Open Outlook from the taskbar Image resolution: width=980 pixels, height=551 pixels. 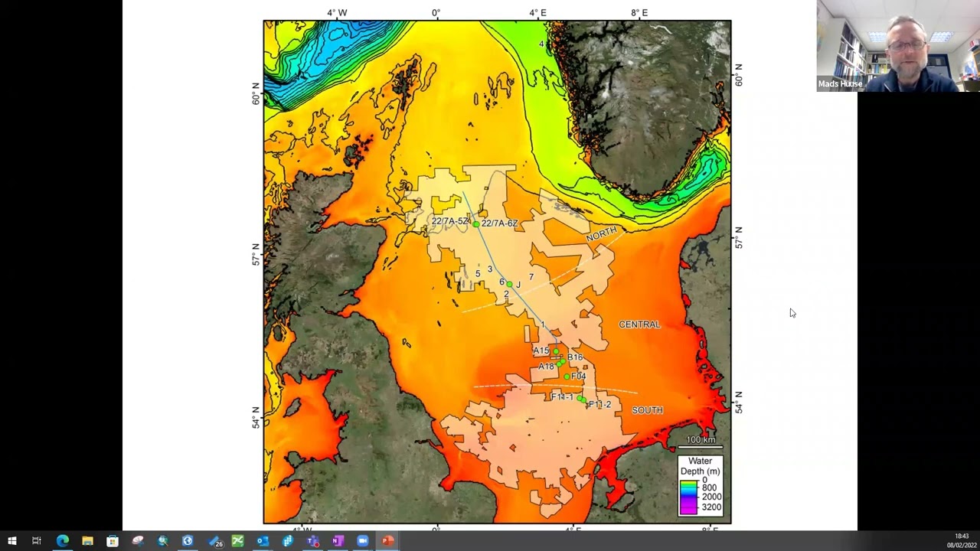pos(263,541)
